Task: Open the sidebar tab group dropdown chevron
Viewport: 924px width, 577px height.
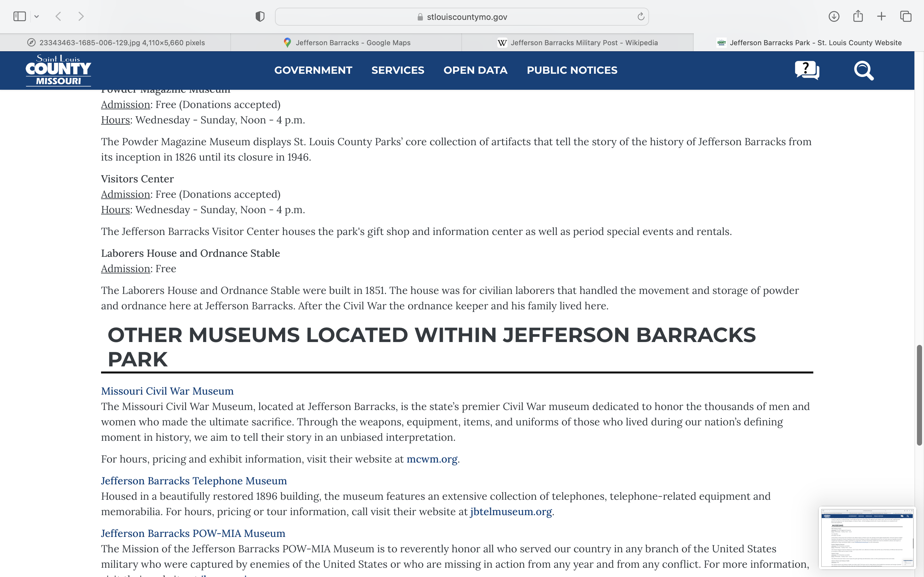Action: click(37, 16)
